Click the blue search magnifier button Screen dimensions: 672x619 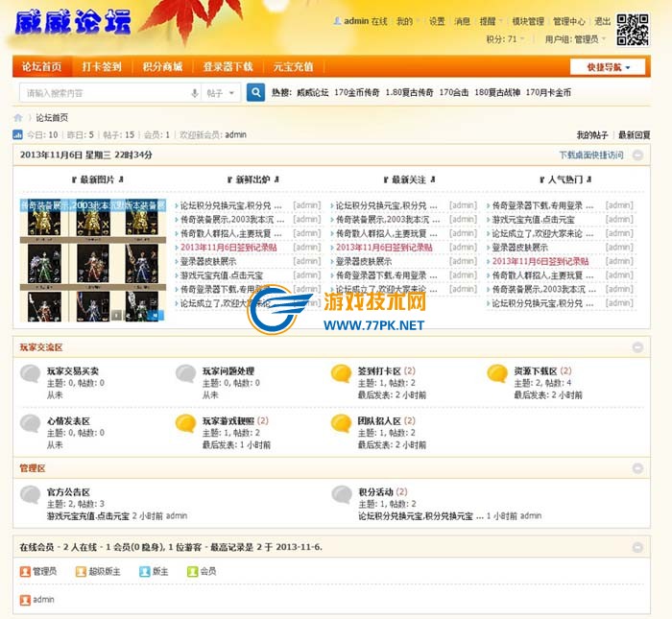tap(255, 92)
